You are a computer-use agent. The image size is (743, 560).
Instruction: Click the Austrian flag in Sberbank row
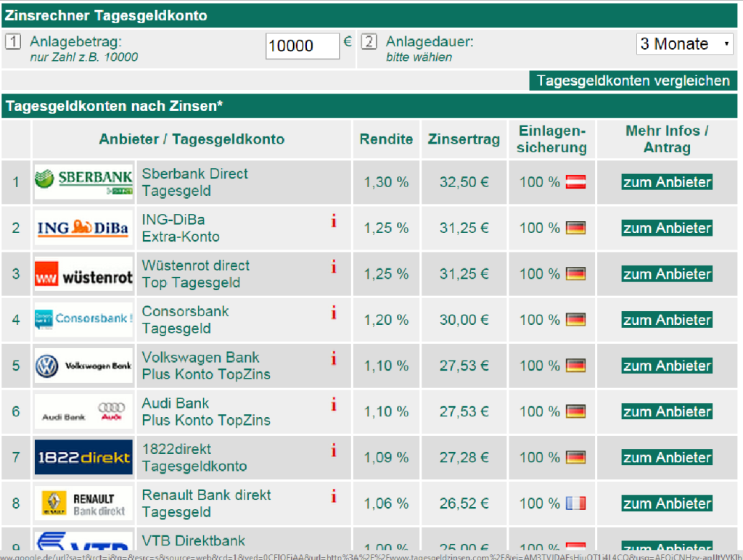tap(575, 182)
